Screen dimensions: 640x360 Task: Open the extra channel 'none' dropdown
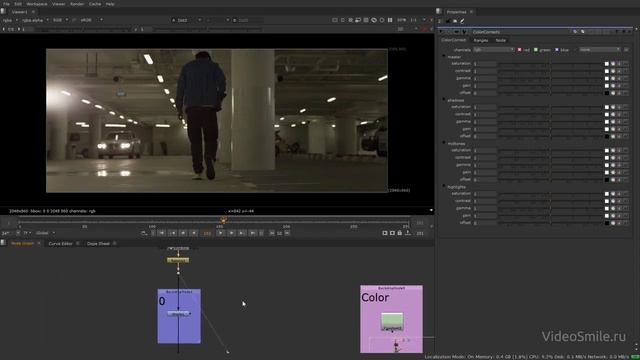600,50
